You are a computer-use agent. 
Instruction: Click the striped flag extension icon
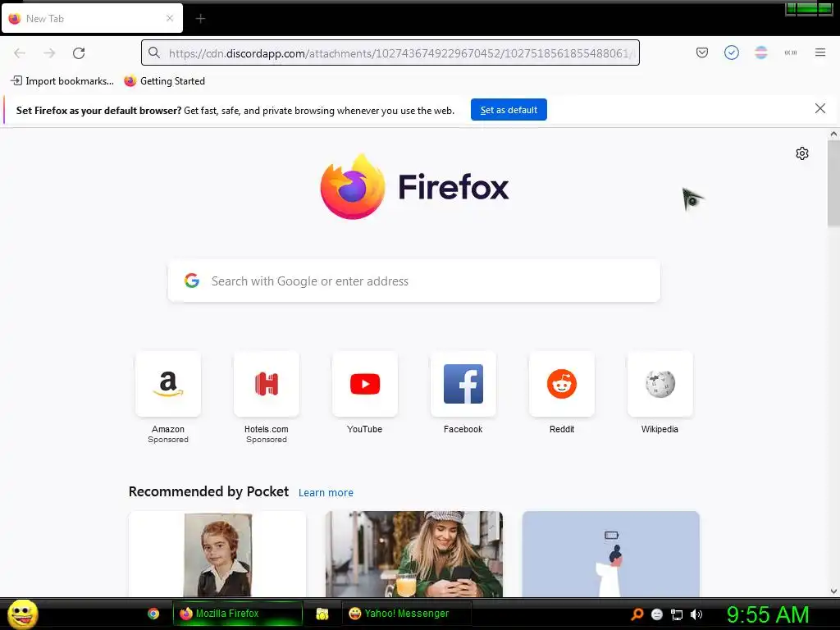(760, 52)
